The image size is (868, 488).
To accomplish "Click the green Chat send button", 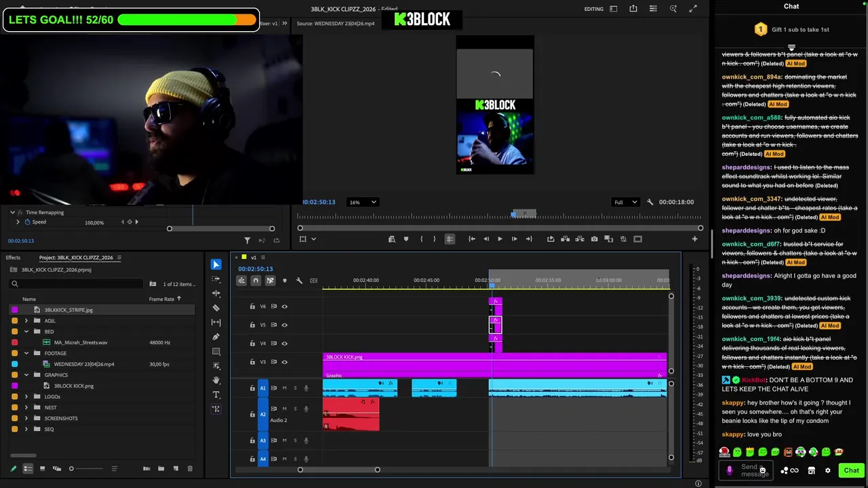I will coord(851,470).
